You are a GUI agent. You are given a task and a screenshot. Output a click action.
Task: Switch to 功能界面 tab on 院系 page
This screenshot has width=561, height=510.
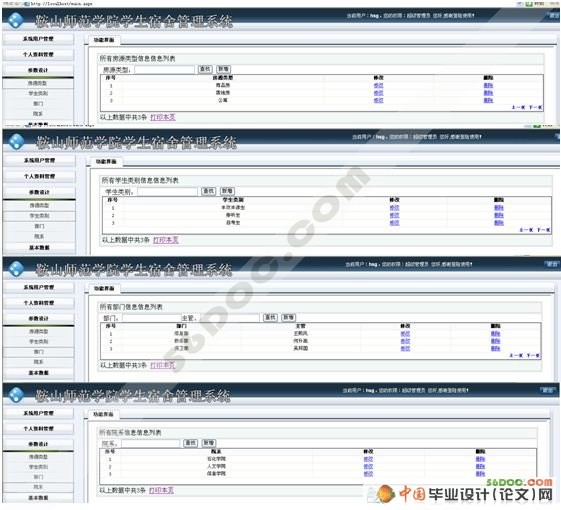coord(103,414)
